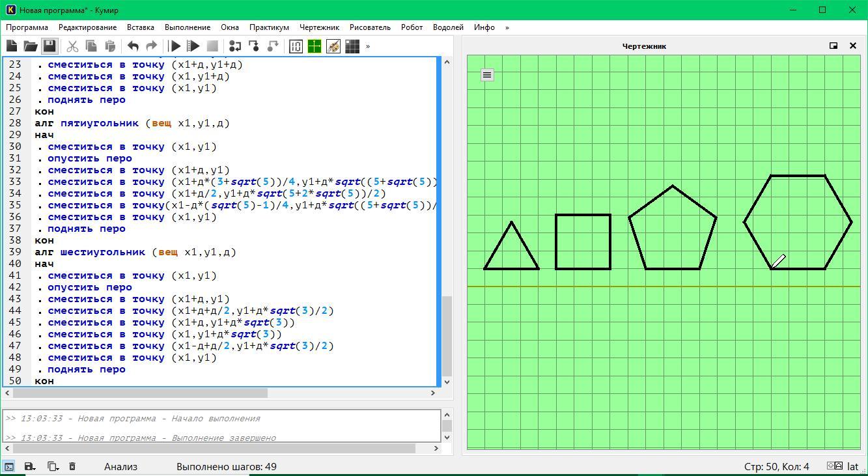The width and height of the screenshot is (868, 476).
Task: Click the Undo arrow icon
Action: click(x=133, y=46)
